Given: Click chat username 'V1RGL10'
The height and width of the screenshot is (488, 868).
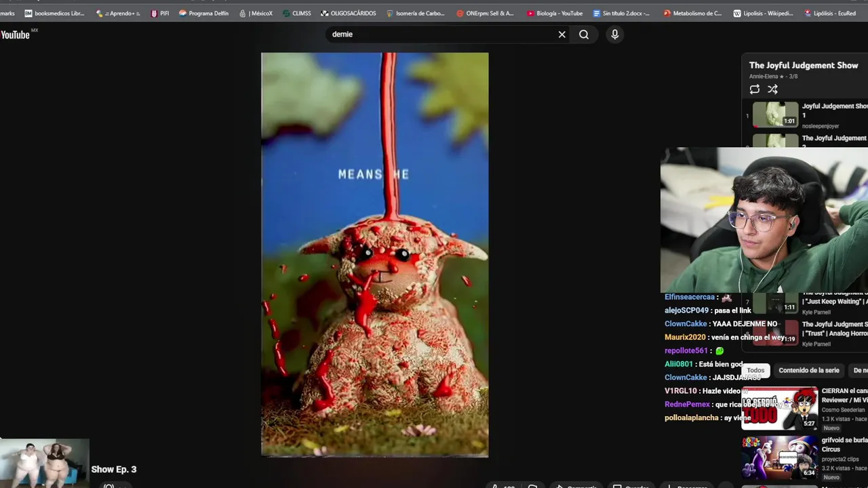Looking at the screenshot, I should click(681, 391).
